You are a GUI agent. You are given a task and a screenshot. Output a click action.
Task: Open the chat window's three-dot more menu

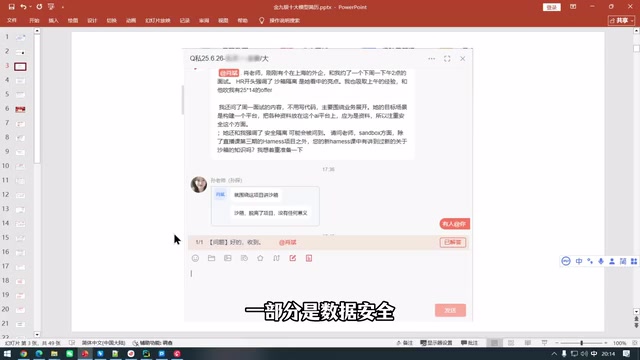(x=431, y=58)
